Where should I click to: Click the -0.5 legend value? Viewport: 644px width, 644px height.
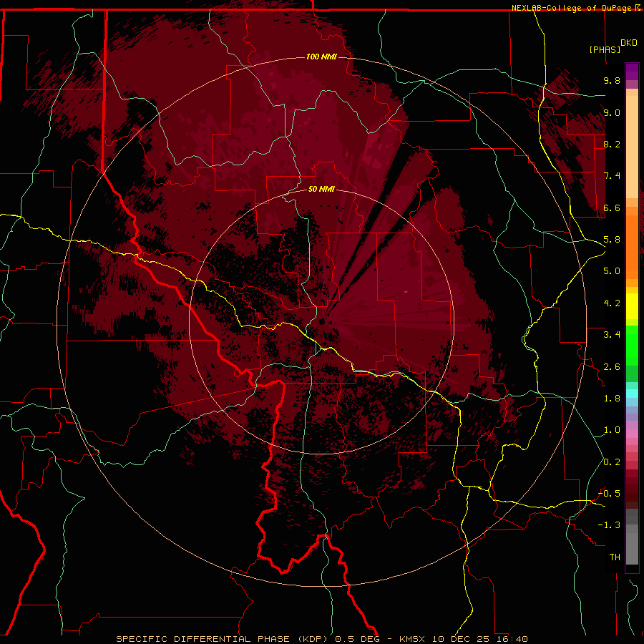[x=609, y=494]
